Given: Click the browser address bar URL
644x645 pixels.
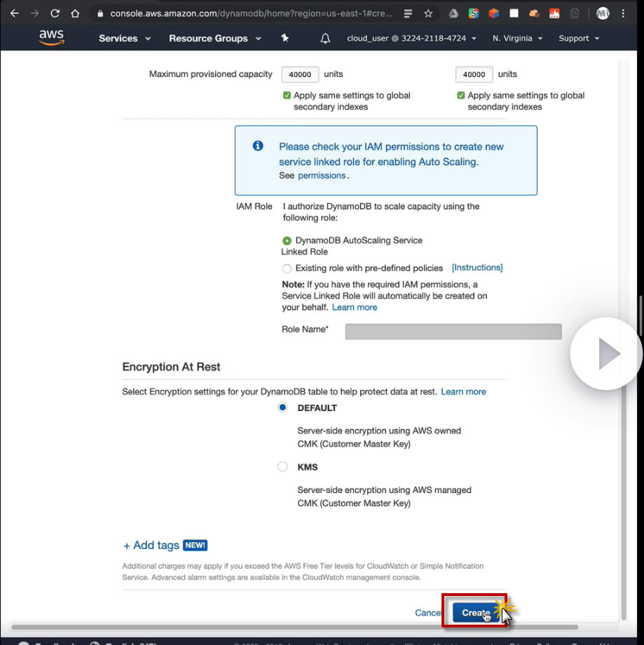Looking at the screenshot, I should 251,13.
